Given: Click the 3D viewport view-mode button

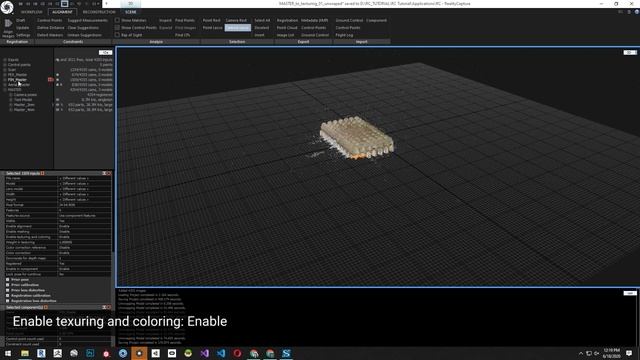Looking at the screenshot, I should point(630,52).
